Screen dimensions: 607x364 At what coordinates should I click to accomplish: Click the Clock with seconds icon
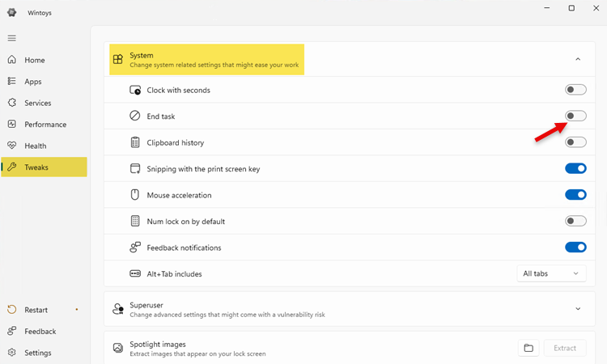click(135, 91)
